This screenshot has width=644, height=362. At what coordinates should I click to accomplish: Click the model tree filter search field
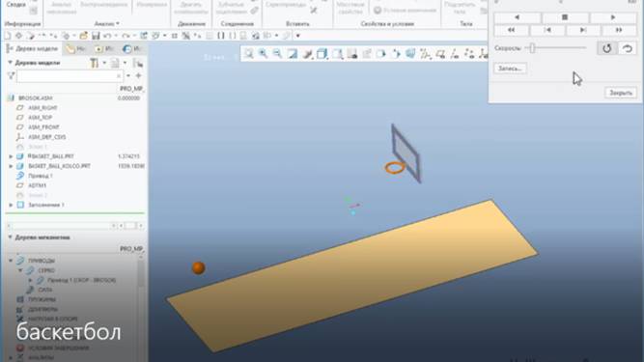click(70, 76)
